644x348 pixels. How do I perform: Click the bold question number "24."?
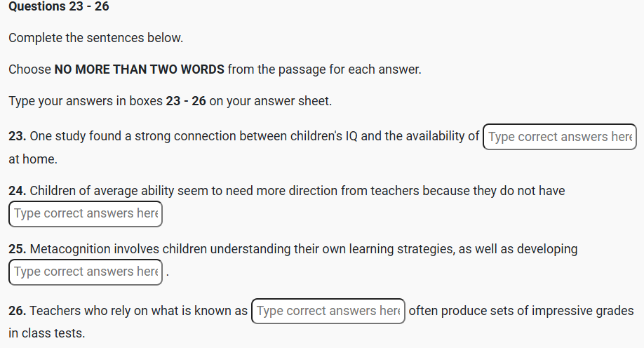coord(18,191)
